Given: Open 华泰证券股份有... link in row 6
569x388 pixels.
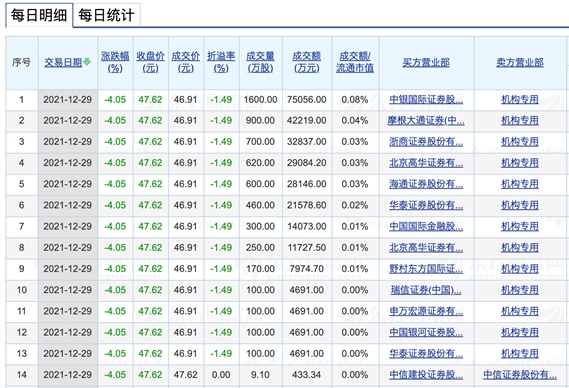Looking at the screenshot, I should tap(426, 205).
